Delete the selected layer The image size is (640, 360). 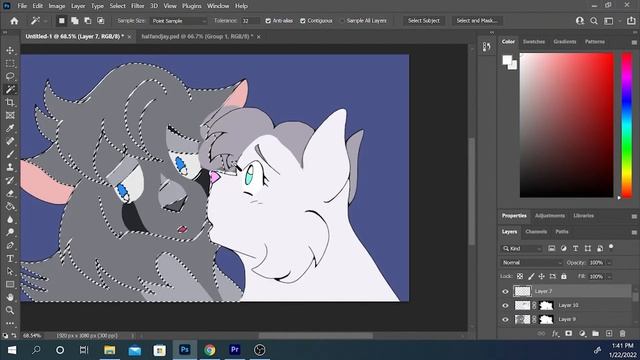tap(622, 333)
